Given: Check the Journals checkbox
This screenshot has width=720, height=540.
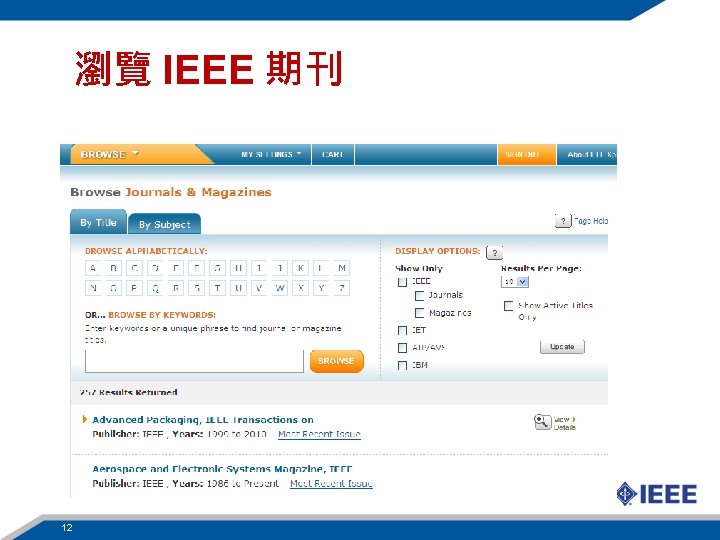Looking at the screenshot, I should pyautogui.click(x=419, y=296).
